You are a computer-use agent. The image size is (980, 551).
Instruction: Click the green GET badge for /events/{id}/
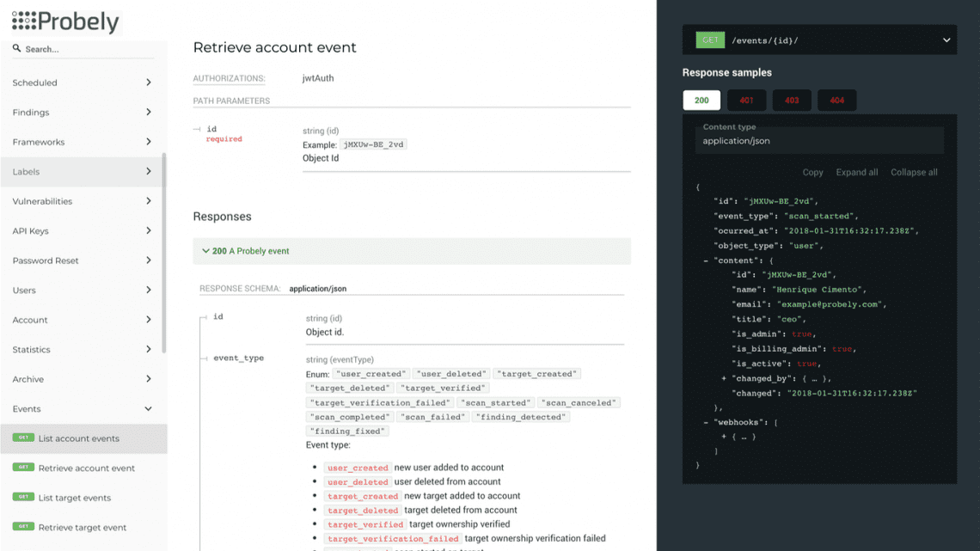710,40
